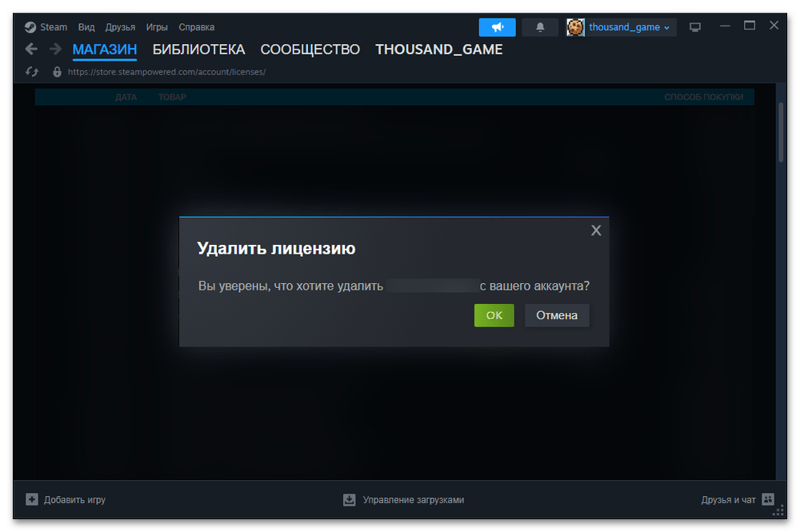Open the Вид menu
The height and width of the screenshot is (532, 800).
[x=86, y=27]
